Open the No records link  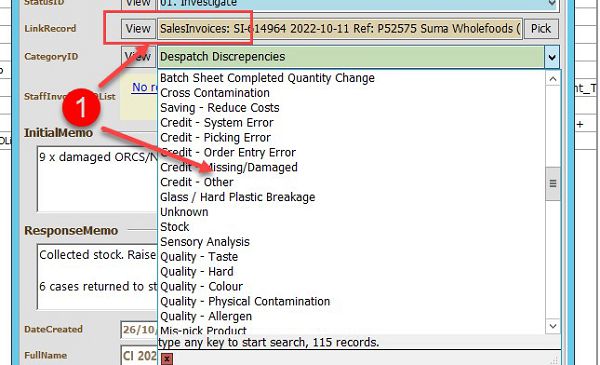[x=144, y=87]
